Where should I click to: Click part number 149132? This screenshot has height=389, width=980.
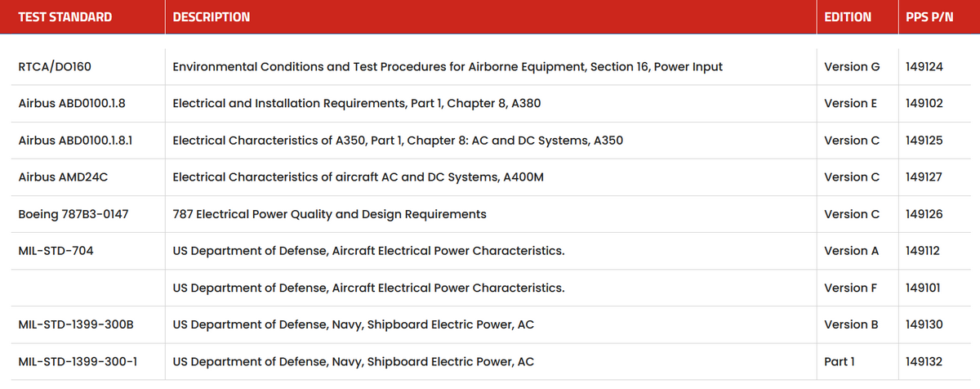[924, 361]
